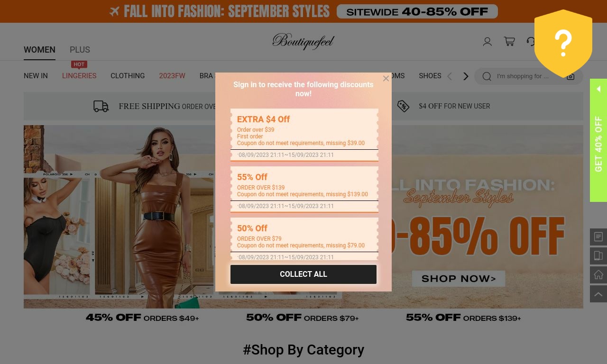Select the EXTRA $4 Off coupon
This screenshot has height=364, width=607.
point(304,135)
